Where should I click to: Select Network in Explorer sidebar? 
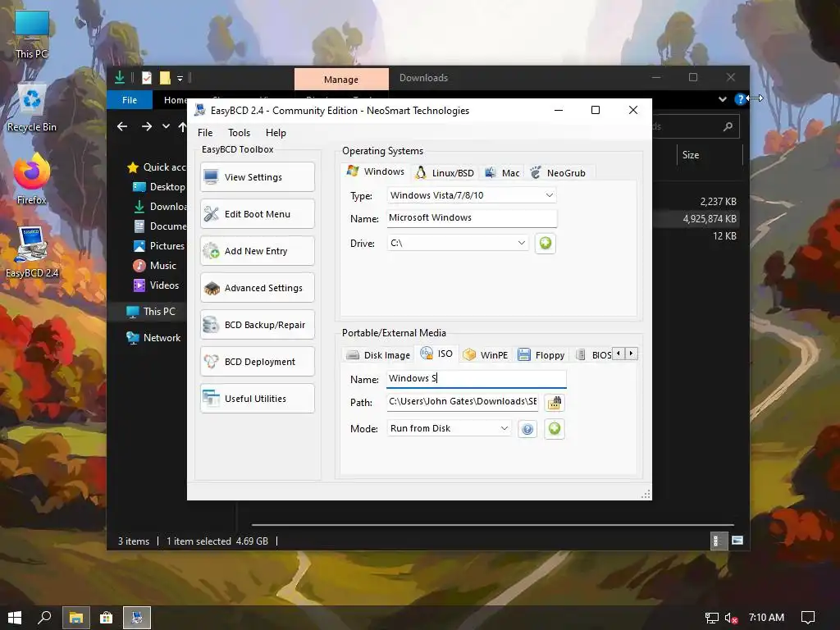click(153, 338)
